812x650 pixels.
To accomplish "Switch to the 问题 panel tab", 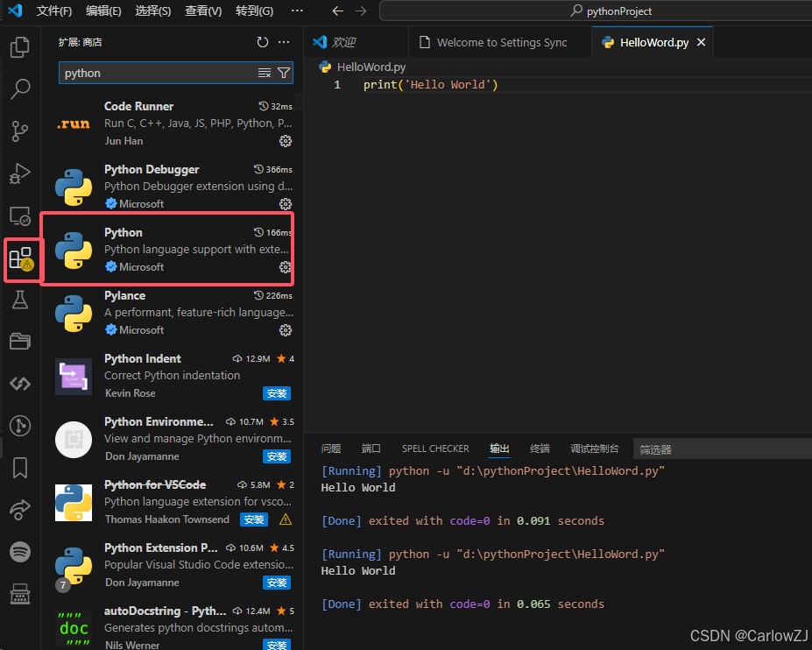I will [331, 449].
